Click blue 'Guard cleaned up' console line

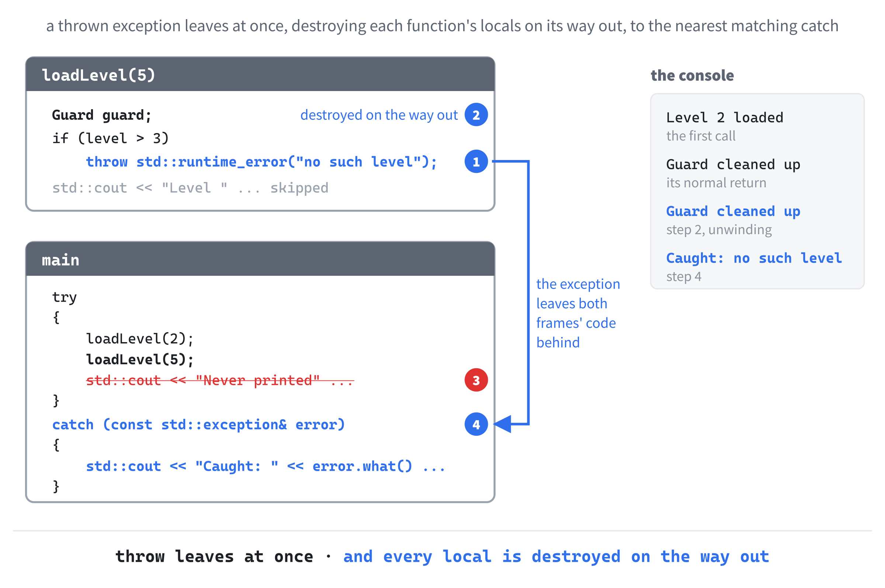coord(733,211)
